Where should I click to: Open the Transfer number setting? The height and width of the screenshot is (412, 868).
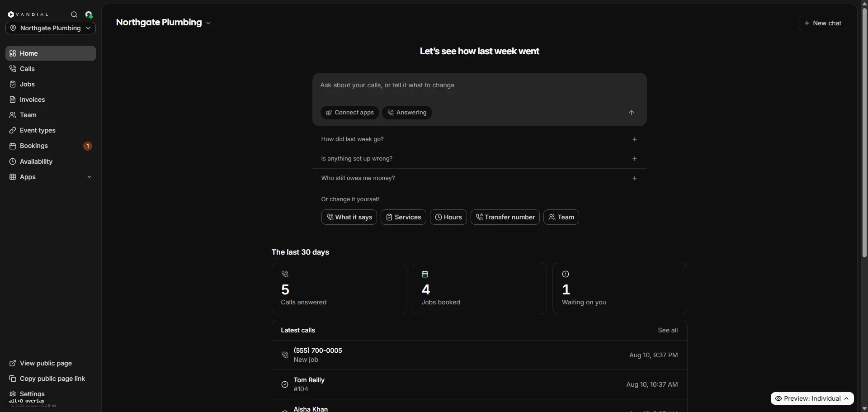[505, 217]
